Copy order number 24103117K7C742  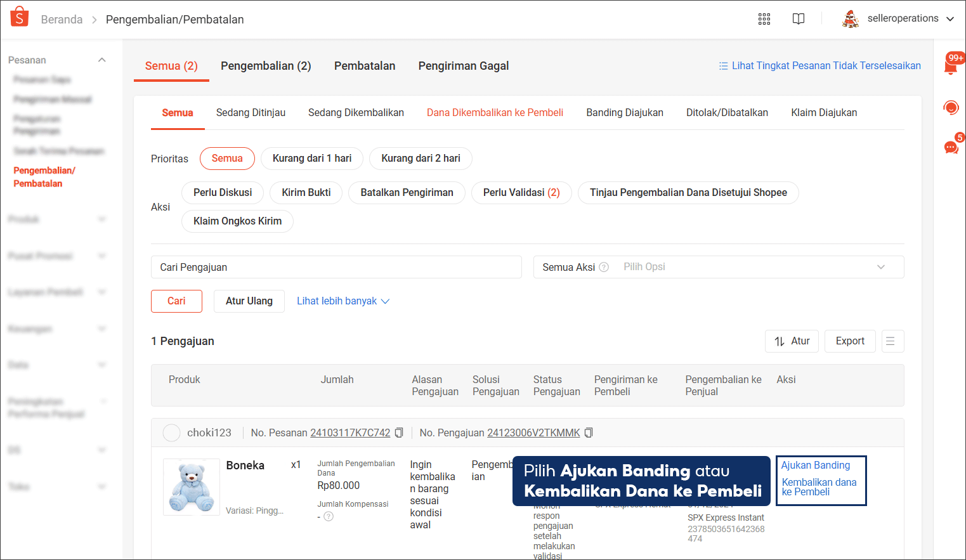tap(399, 433)
